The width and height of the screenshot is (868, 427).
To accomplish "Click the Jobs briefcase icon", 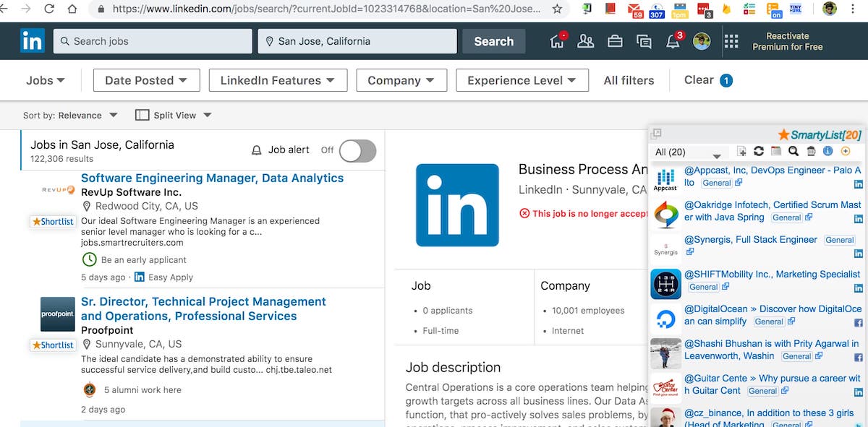I will point(615,41).
